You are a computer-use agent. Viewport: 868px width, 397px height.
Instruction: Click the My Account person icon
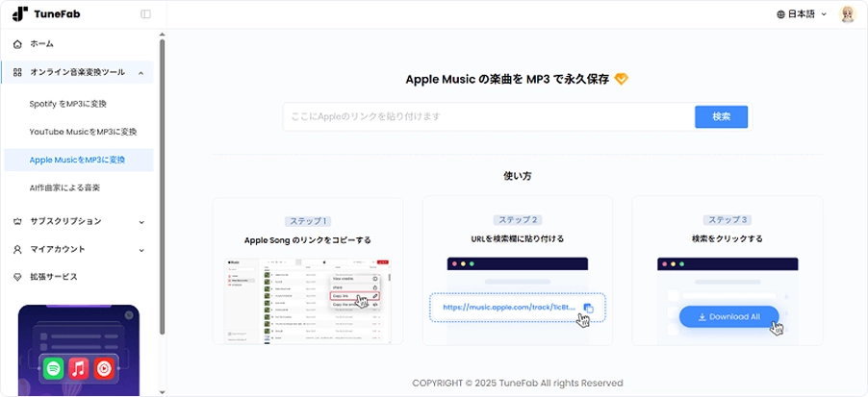[x=17, y=249]
